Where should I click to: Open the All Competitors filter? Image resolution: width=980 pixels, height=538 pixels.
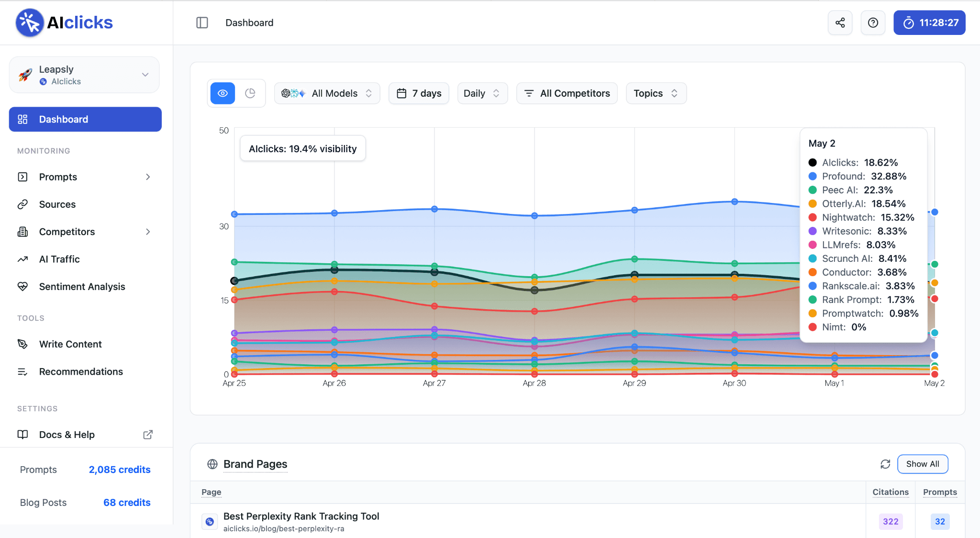point(567,93)
